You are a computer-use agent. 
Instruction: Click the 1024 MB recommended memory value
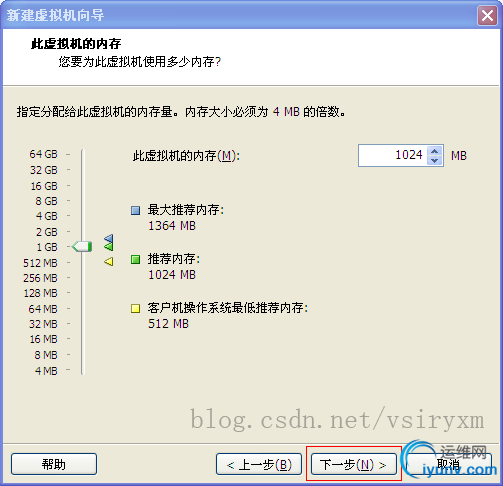tap(172, 275)
